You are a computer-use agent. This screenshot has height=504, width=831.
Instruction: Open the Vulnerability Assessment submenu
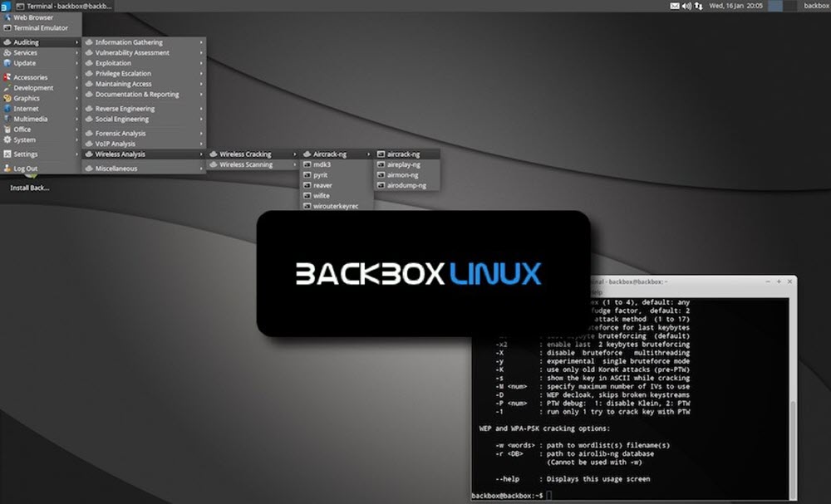click(144, 53)
